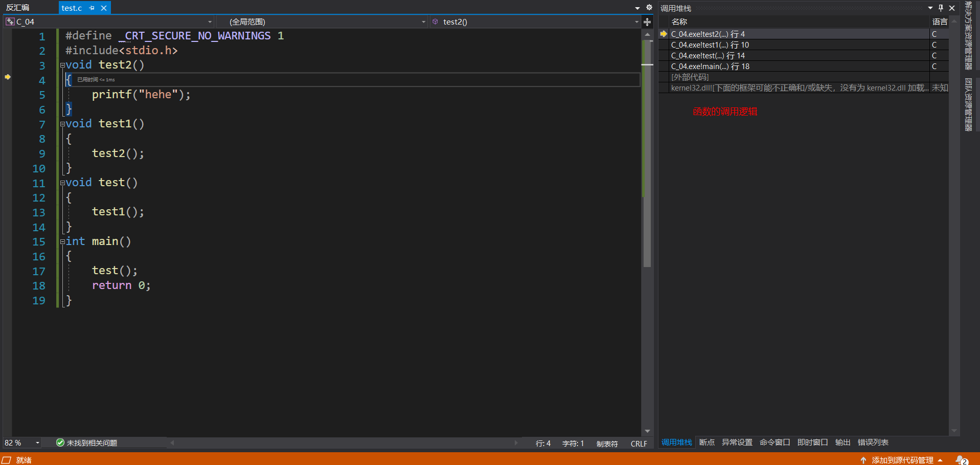The width and height of the screenshot is (980, 465).
Task: Click the return 0; code line
Action: (121, 285)
